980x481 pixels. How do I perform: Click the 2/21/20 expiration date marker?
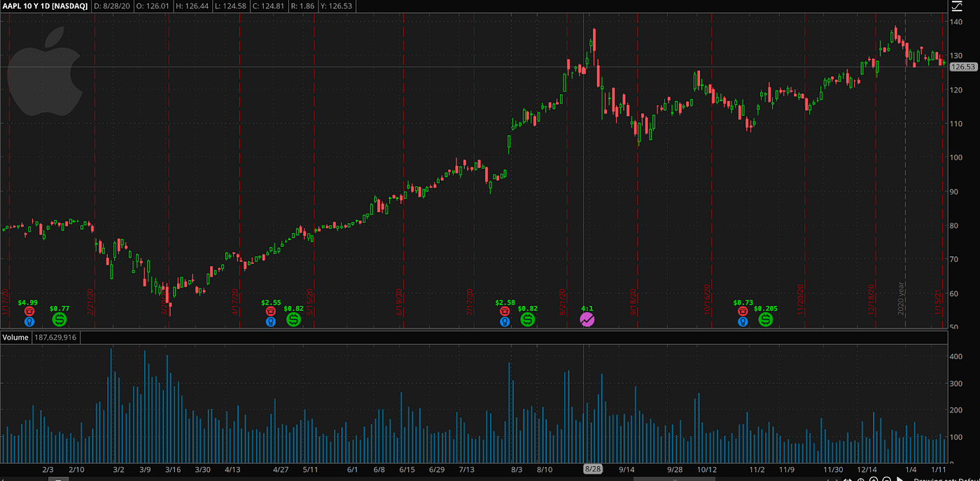point(90,302)
